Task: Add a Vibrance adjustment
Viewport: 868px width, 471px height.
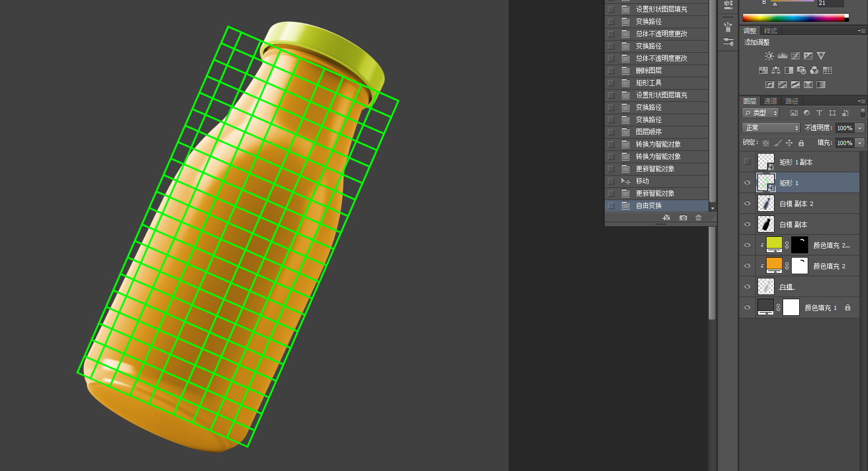Action: coord(821,55)
